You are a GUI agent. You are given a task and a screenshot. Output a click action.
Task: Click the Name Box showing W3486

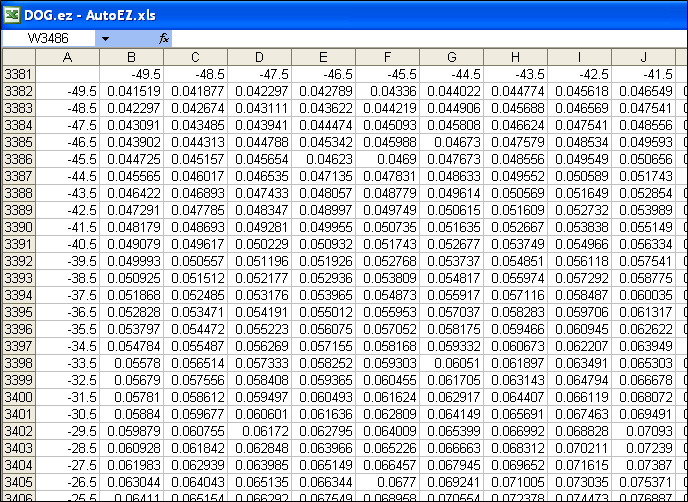point(48,37)
